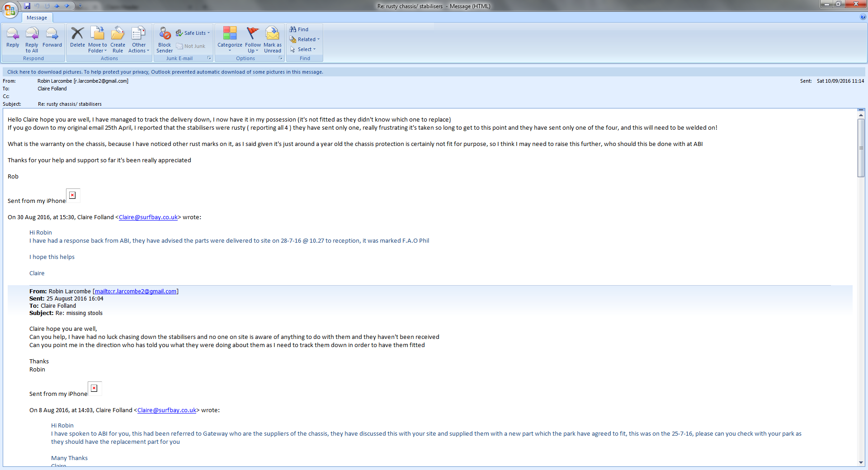Image resolution: width=868 pixels, height=470 pixels.
Task: Open the Categorize color menu
Action: click(x=230, y=40)
